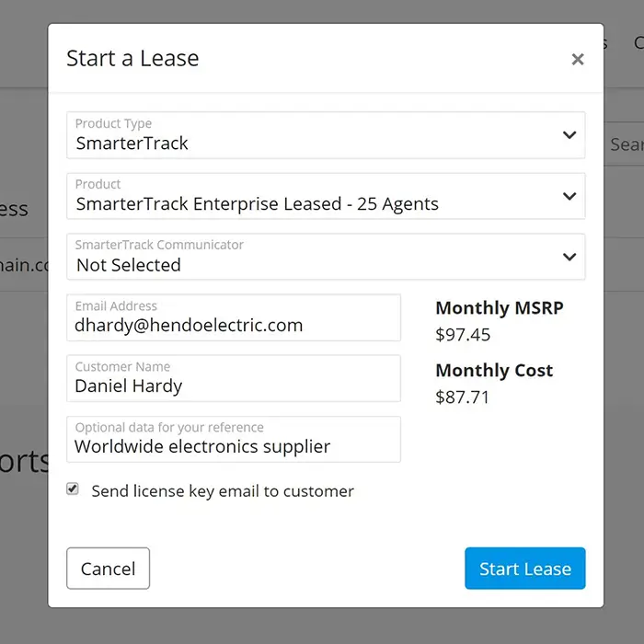Select the Optional data for your reference field
This screenshot has width=644, height=644.
tap(234, 439)
